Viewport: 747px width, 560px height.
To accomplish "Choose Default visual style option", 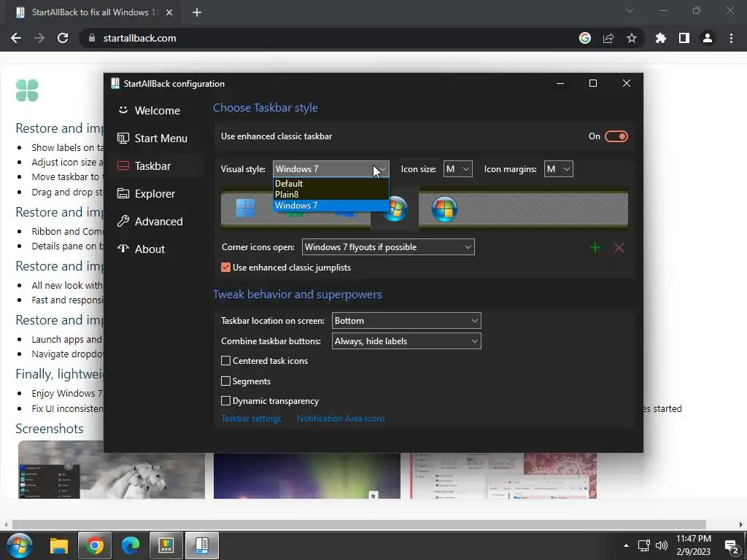I will [x=331, y=183].
